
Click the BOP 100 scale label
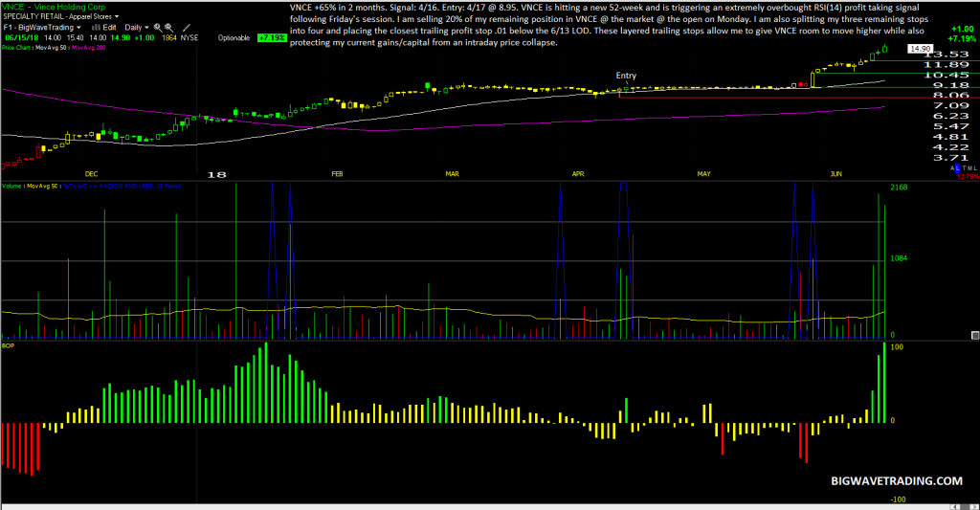pyautogui.click(x=896, y=347)
